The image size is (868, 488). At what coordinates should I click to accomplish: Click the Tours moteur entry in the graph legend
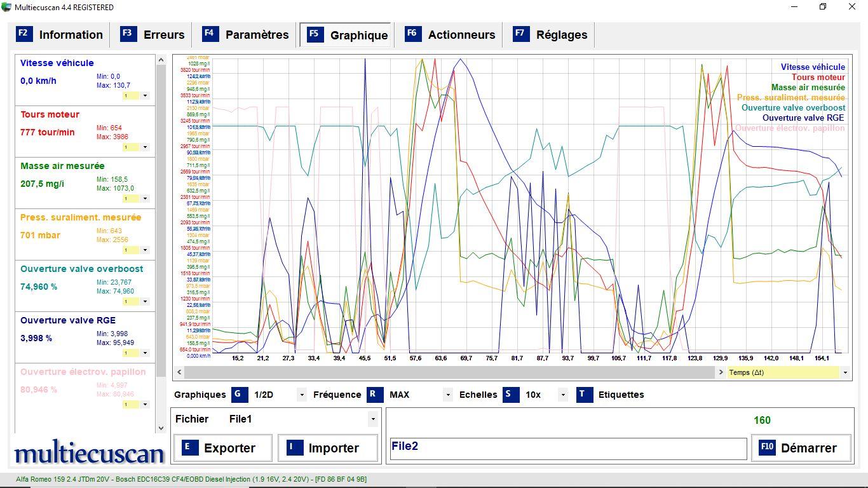[x=818, y=77]
